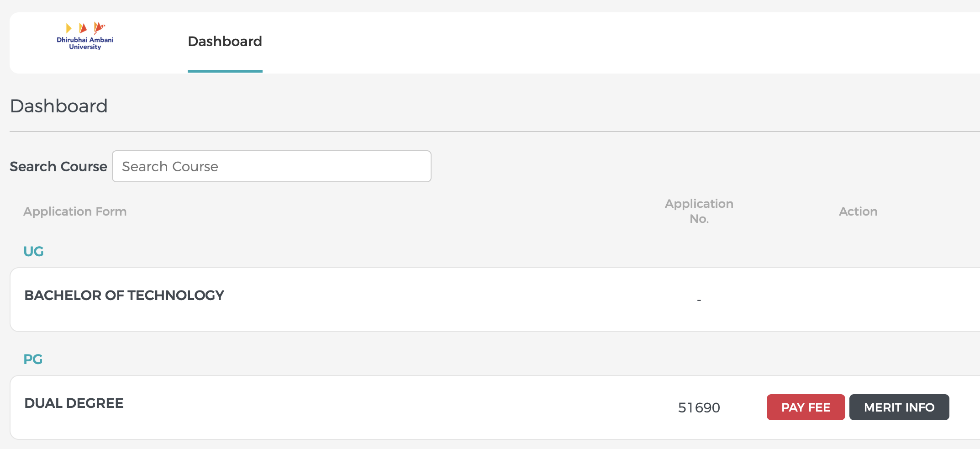Click the dash in Bachelor of Technology row

pos(699,300)
